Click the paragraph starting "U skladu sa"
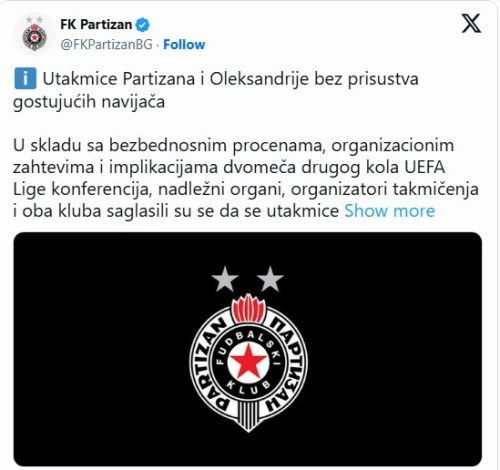Viewport: 500px width, 470px height. [246, 178]
